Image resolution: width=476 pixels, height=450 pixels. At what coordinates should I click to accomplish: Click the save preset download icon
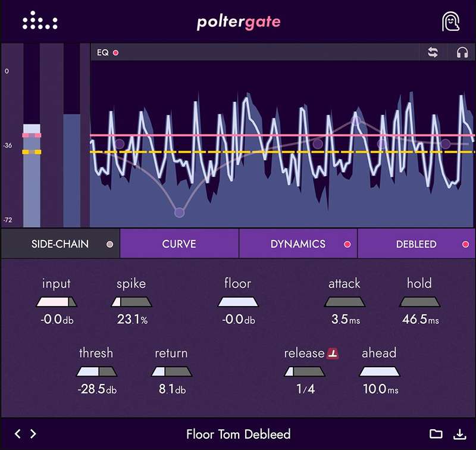[459, 434]
